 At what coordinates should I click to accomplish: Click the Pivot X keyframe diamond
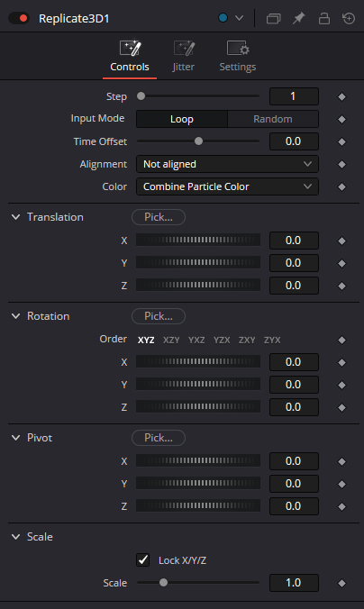pyautogui.click(x=341, y=461)
